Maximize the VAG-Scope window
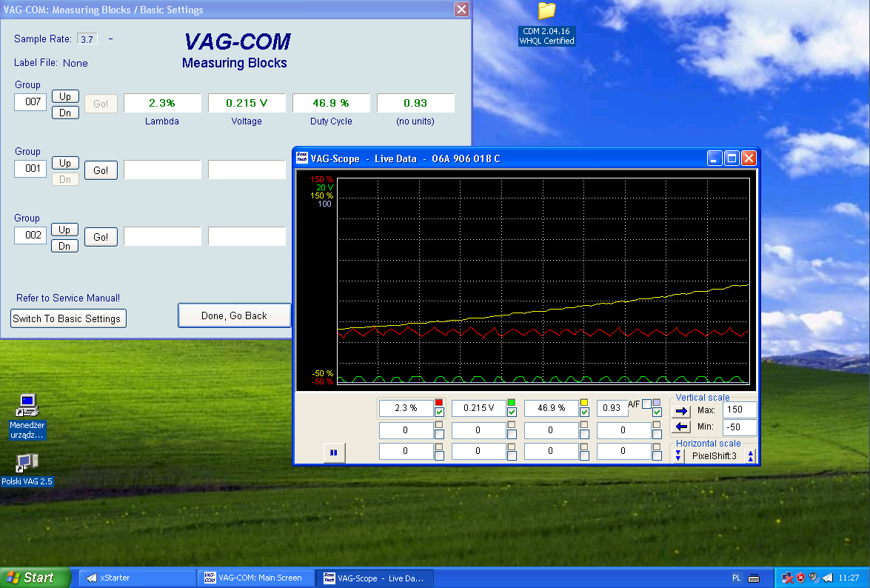 [732, 158]
